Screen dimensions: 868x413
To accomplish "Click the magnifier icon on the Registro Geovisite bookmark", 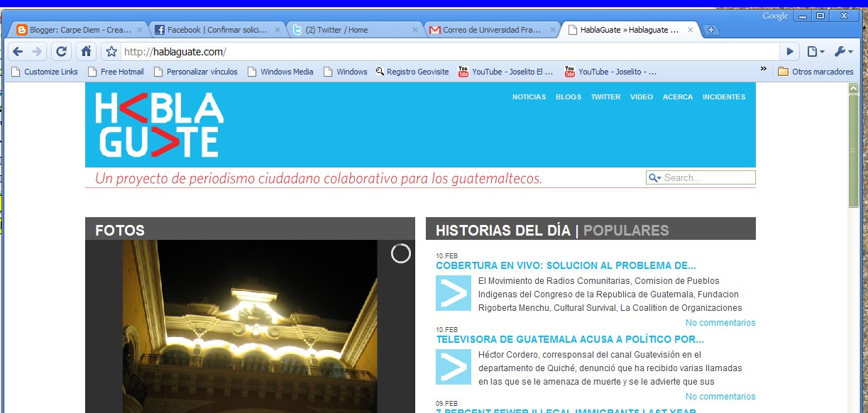I will pyautogui.click(x=378, y=71).
